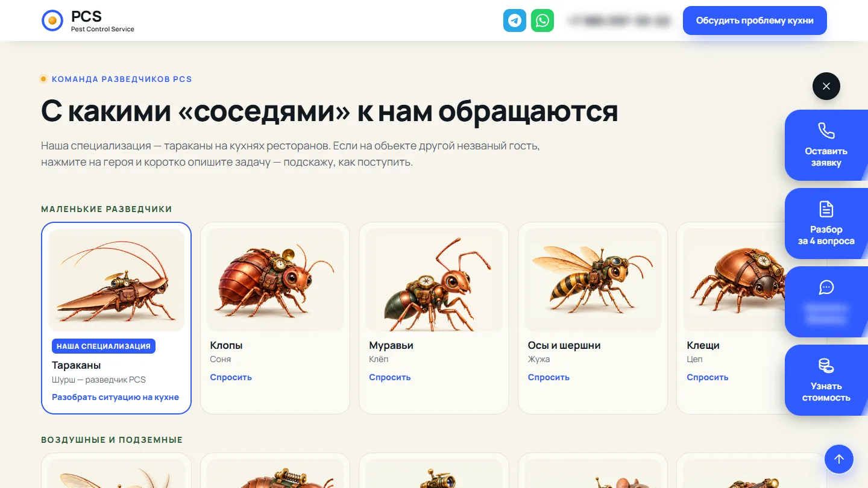Click the blurred phone number in header
868x488 pixels.
[x=619, y=20]
